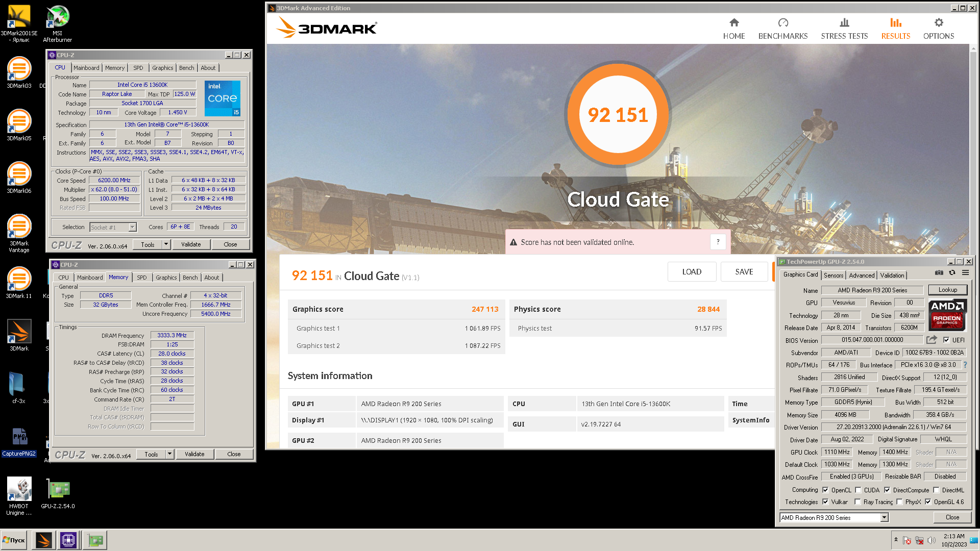Click the AMD Radeon Graphics logo in GPU-Z
This screenshot has height=551, width=980.
point(947,315)
